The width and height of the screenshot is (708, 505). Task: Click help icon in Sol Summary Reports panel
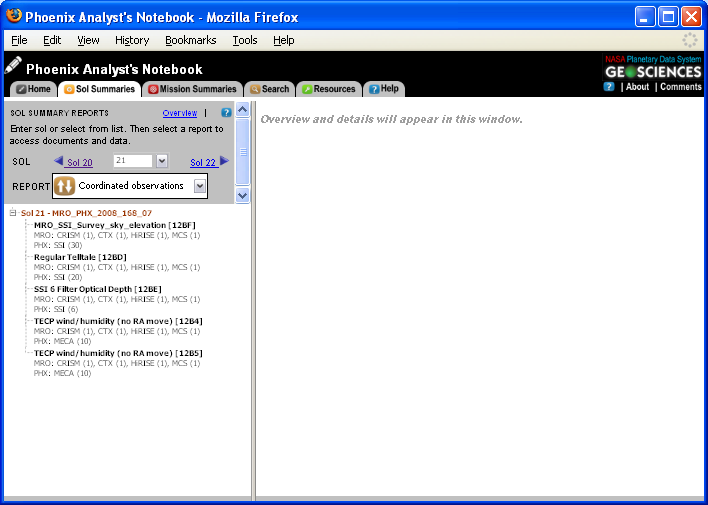pos(226,113)
